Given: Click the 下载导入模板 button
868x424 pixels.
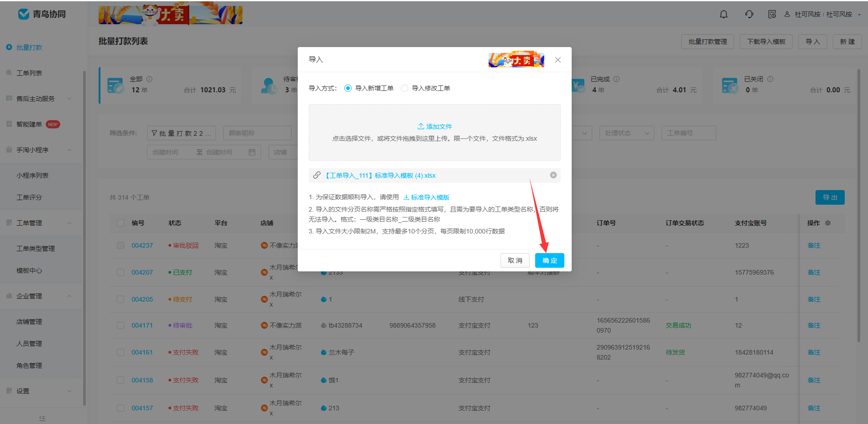Looking at the screenshot, I should click(x=766, y=42).
